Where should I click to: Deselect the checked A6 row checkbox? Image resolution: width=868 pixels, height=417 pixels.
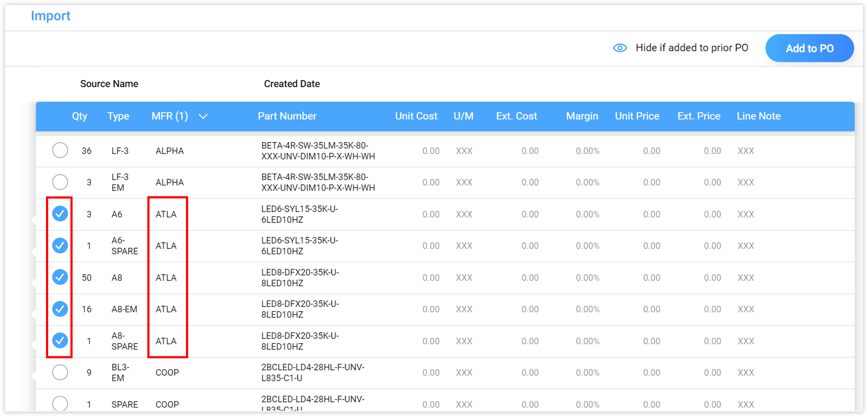tap(60, 213)
